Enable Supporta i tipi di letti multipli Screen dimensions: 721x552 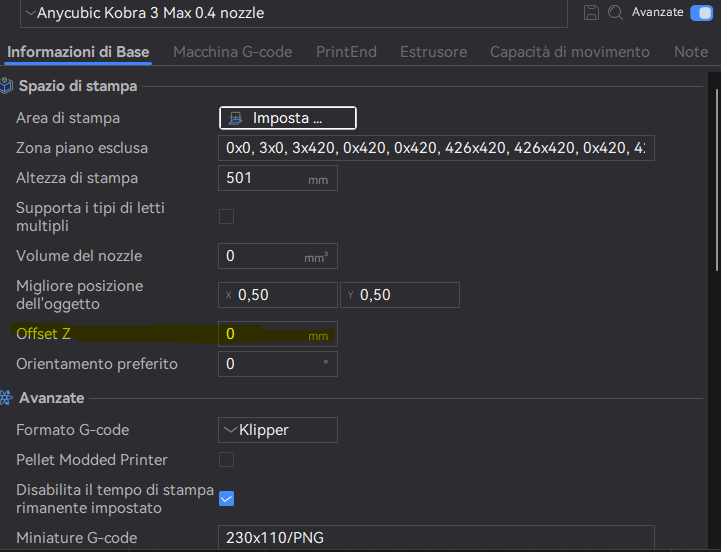click(226, 216)
